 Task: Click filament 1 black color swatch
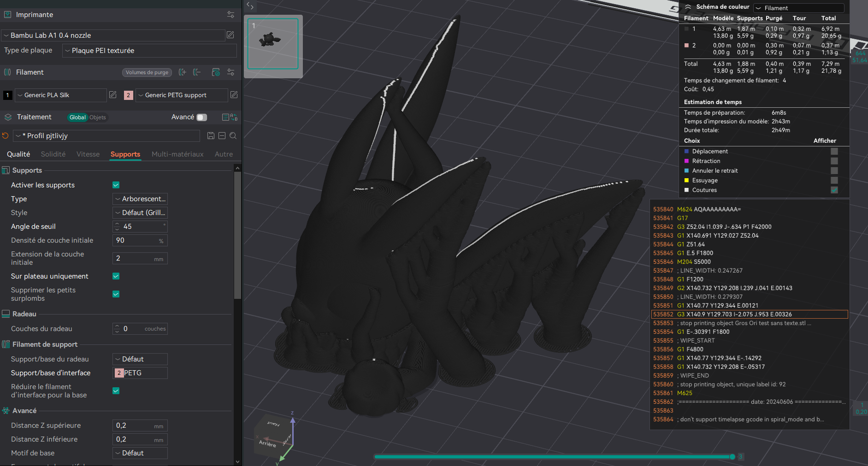pos(7,95)
